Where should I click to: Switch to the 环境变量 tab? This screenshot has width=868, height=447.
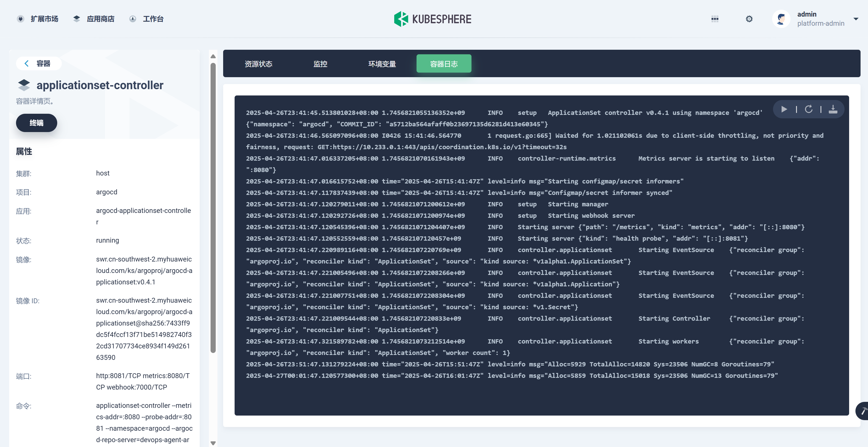(382, 64)
